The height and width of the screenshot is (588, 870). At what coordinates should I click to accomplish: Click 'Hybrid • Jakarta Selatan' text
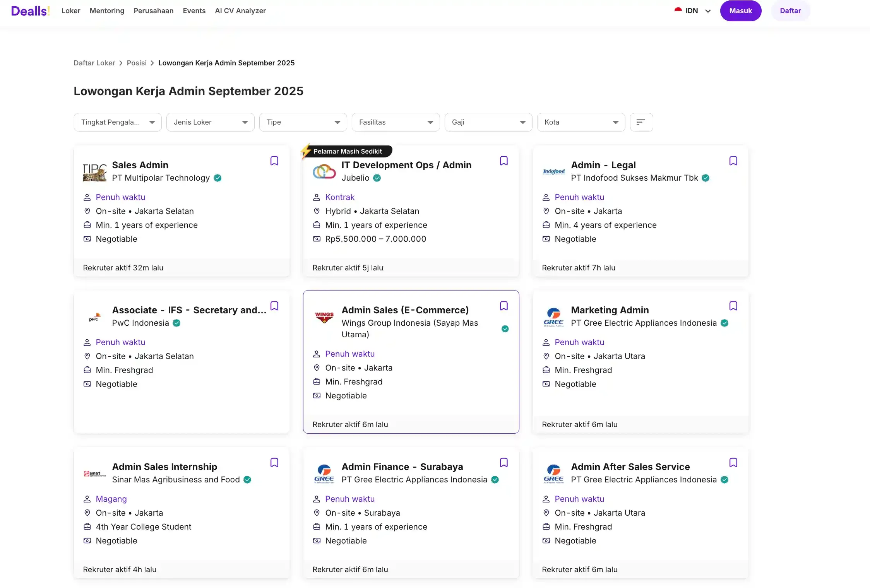click(x=372, y=211)
